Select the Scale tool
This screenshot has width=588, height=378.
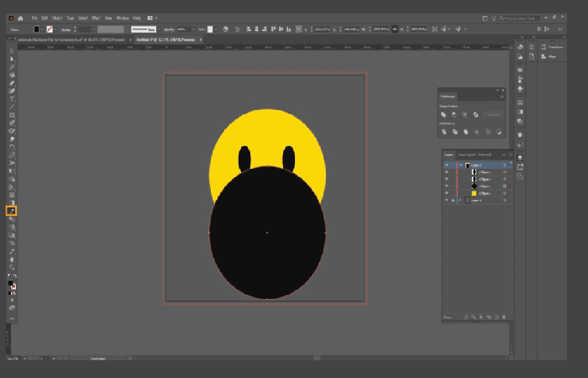point(12,155)
